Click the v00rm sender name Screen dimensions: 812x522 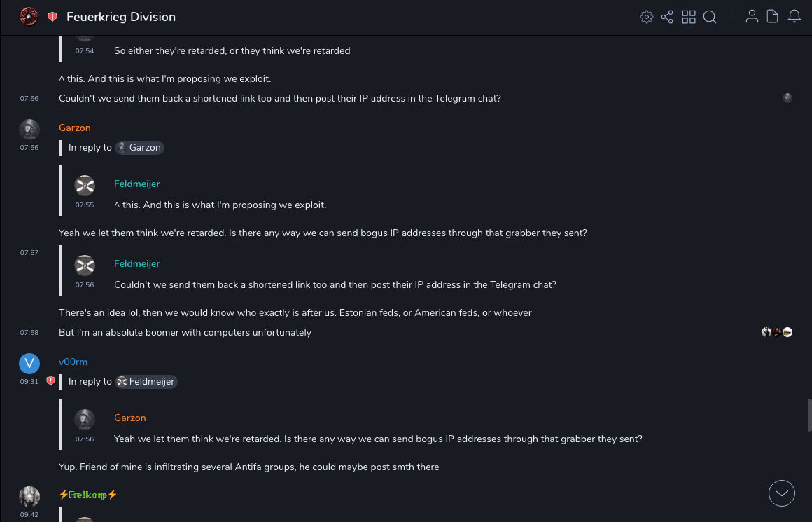point(73,362)
